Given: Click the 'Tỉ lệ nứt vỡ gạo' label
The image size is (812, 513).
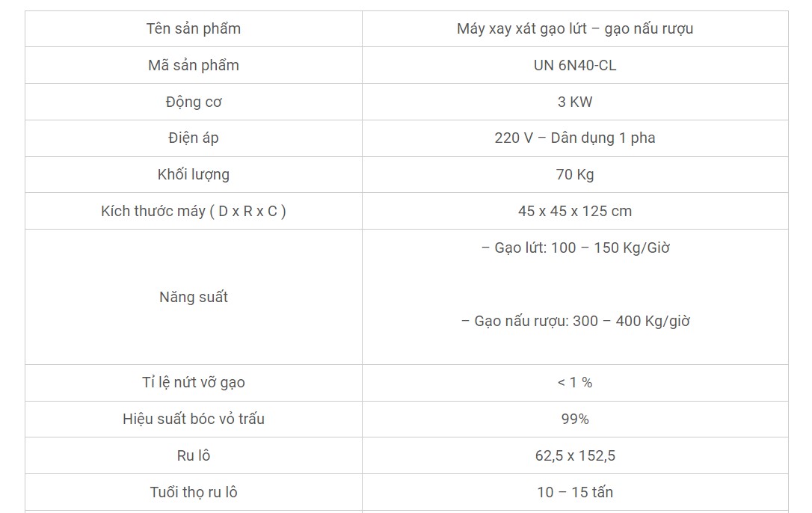Looking at the screenshot, I should [x=194, y=382].
